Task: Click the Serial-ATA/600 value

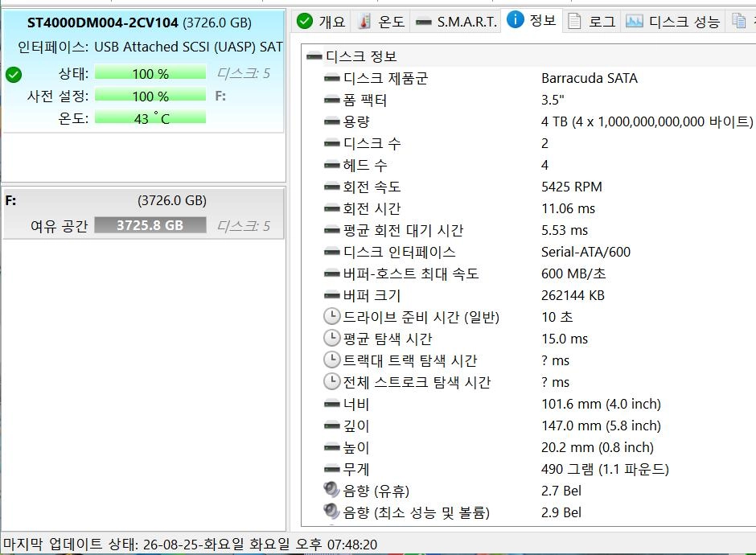Action: coord(585,252)
